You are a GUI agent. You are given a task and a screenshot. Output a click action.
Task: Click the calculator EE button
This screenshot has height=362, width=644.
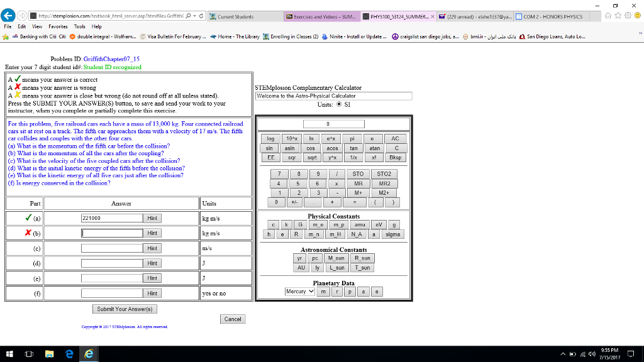[x=270, y=158]
